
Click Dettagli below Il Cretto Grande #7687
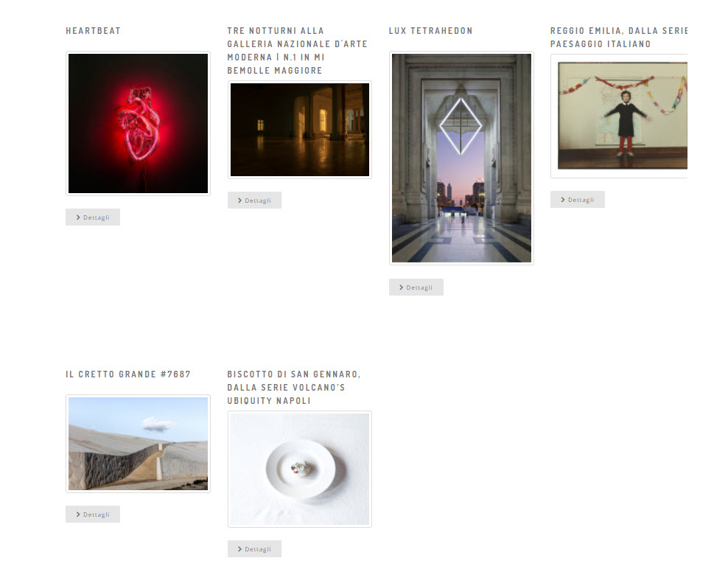click(x=93, y=515)
